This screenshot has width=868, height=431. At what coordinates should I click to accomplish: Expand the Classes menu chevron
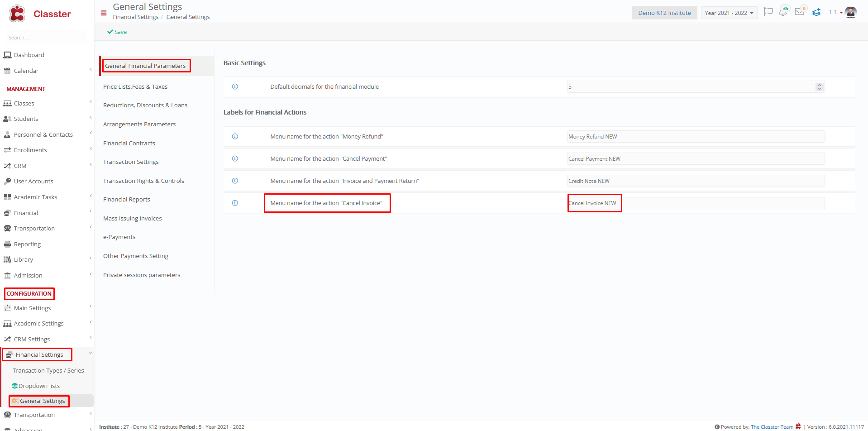[91, 101]
